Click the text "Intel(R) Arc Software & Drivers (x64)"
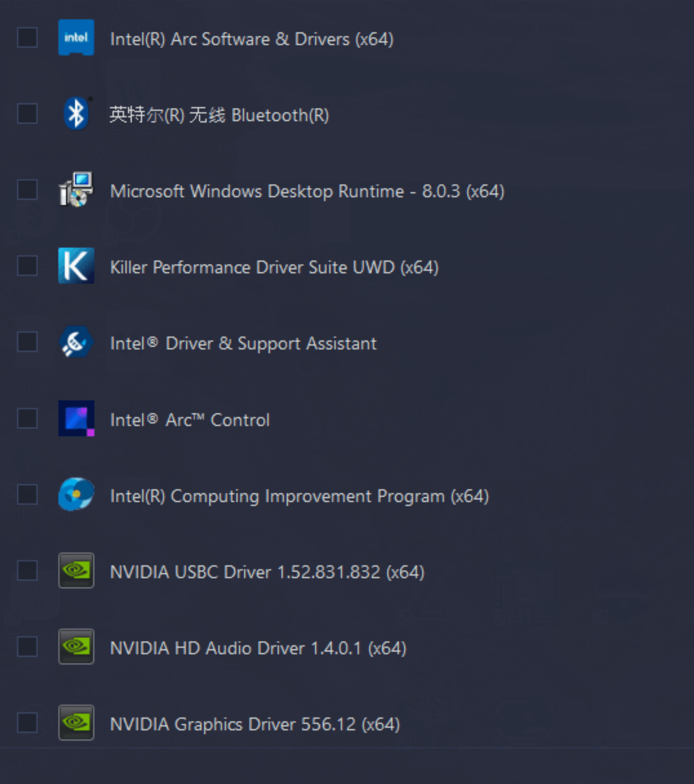The height and width of the screenshot is (784, 694). [252, 39]
